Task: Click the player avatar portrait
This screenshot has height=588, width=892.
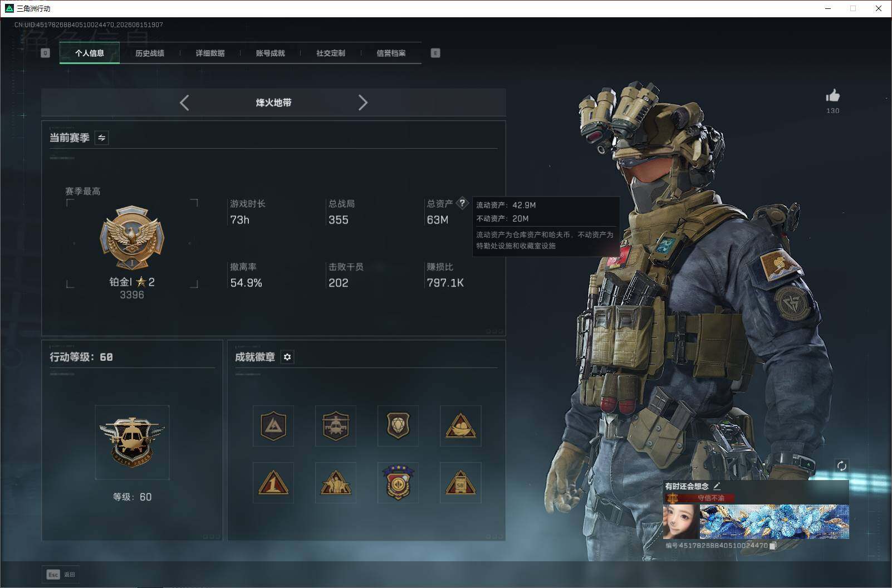Action: pyautogui.click(x=680, y=521)
